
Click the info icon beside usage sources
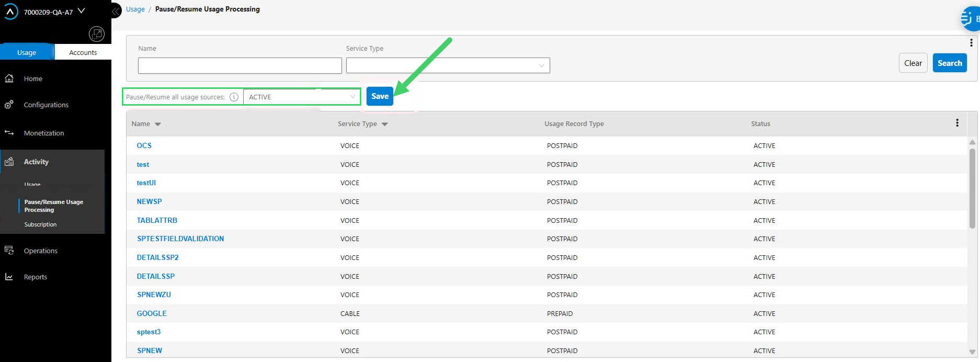(x=234, y=97)
